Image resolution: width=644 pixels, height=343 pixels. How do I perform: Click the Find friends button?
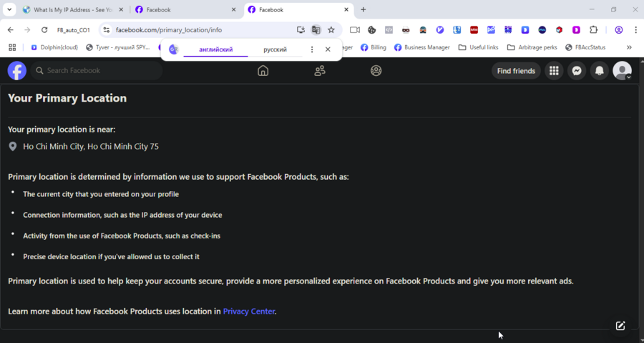pyautogui.click(x=516, y=71)
